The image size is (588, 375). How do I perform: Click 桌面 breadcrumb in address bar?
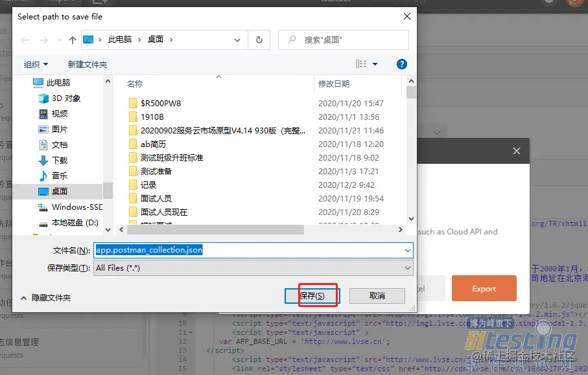155,40
